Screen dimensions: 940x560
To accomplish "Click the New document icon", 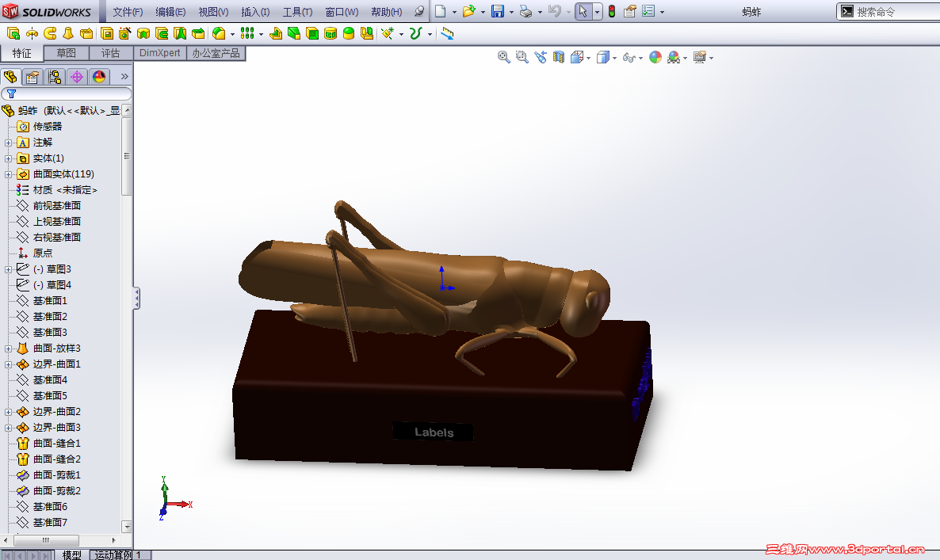I will tap(440, 11).
